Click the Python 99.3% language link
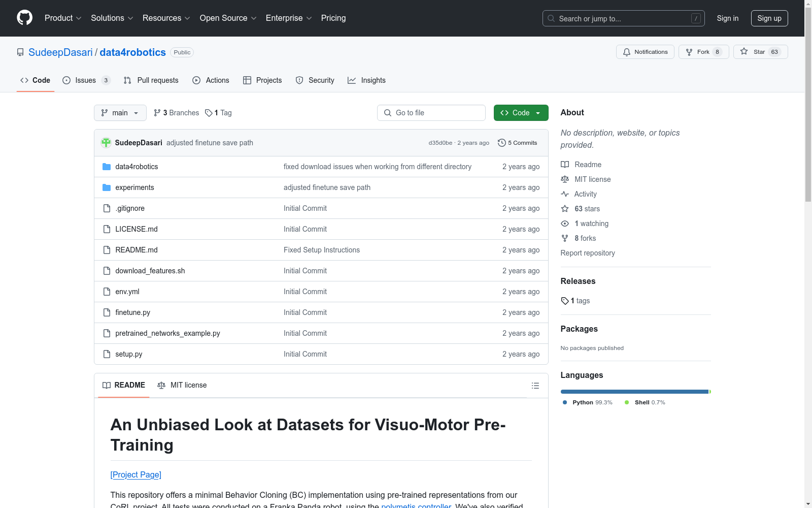Screen dimensions: 812x508 588,402
